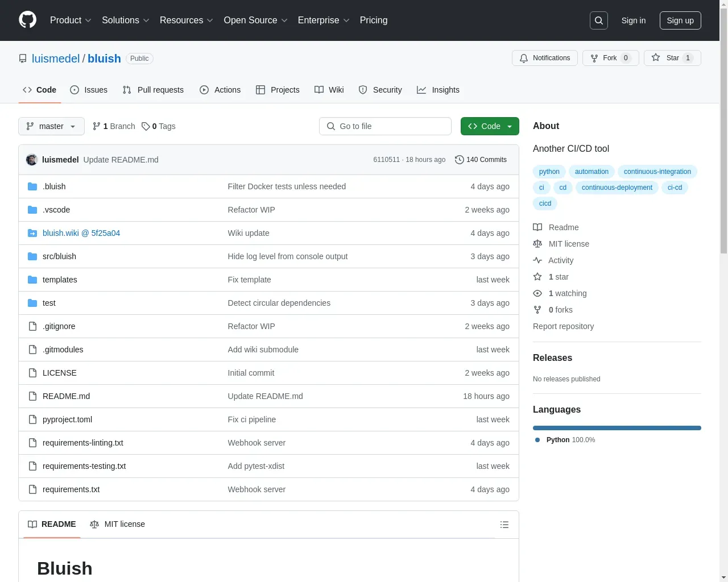Expand the Resources menu
The width and height of the screenshot is (728, 582).
click(187, 20)
